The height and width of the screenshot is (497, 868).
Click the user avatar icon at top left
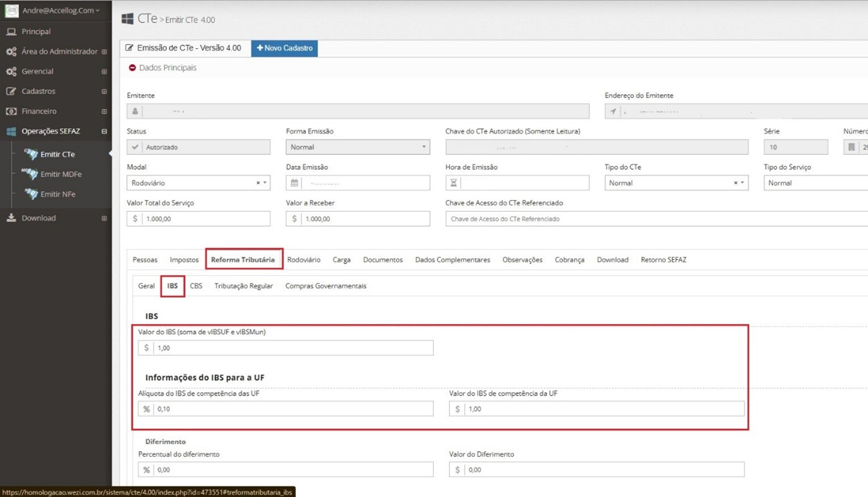click(x=11, y=10)
